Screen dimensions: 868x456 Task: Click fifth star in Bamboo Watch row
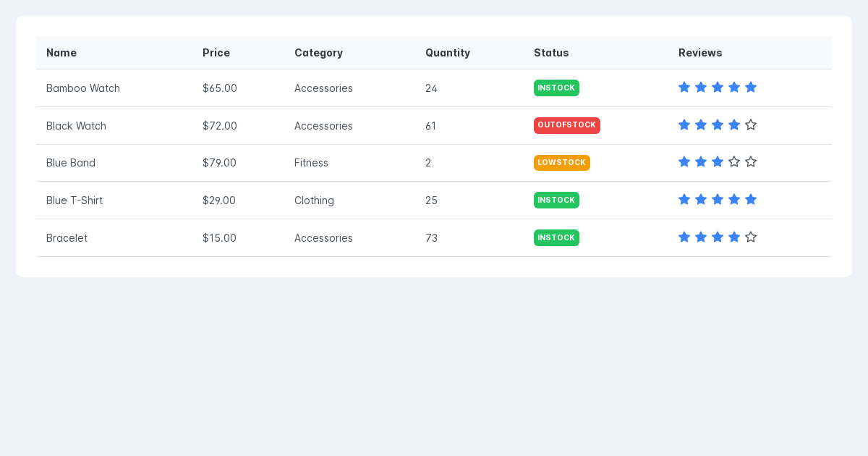[x=751, y=88]
